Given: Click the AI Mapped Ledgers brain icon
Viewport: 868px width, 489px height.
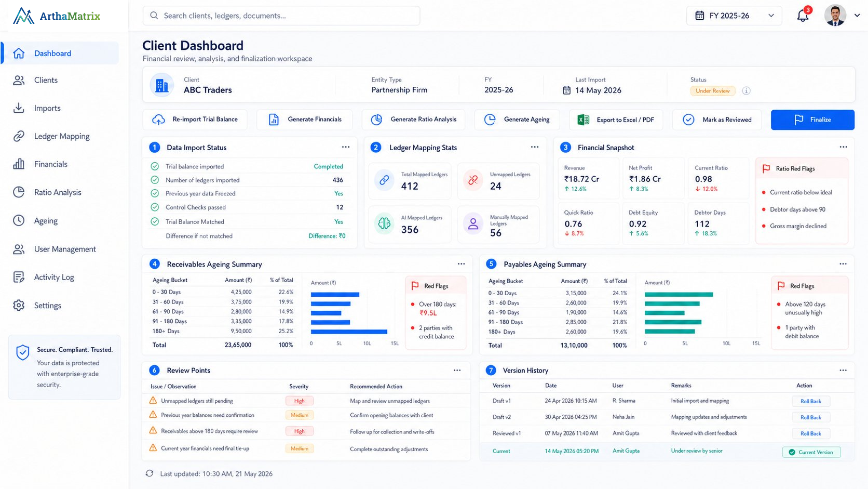Looking at the screenshot, I should click(384, 223).
